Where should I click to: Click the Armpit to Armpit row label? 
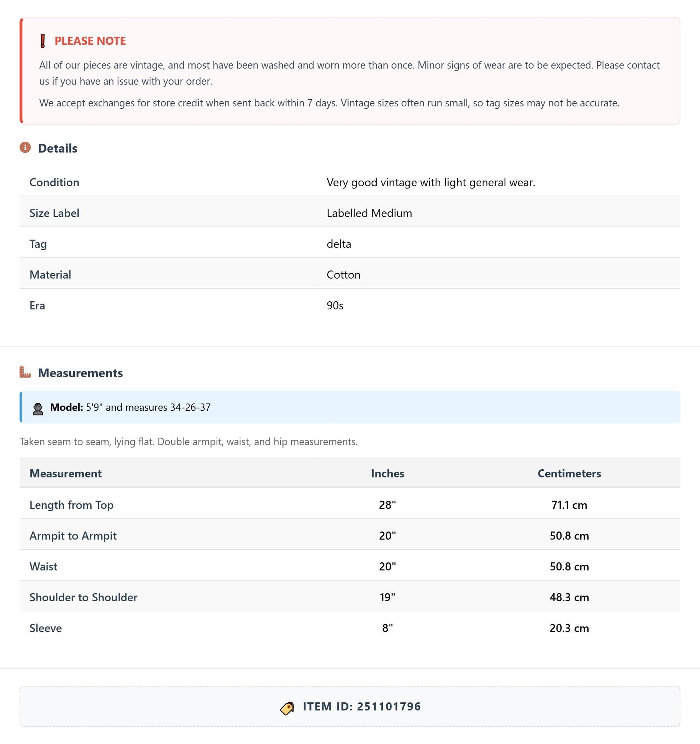[73, 535]
